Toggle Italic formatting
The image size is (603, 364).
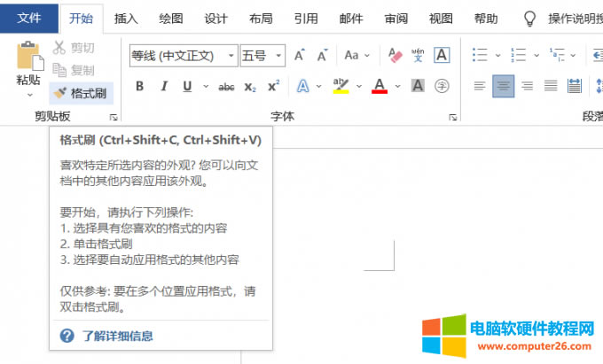[164, 86]
